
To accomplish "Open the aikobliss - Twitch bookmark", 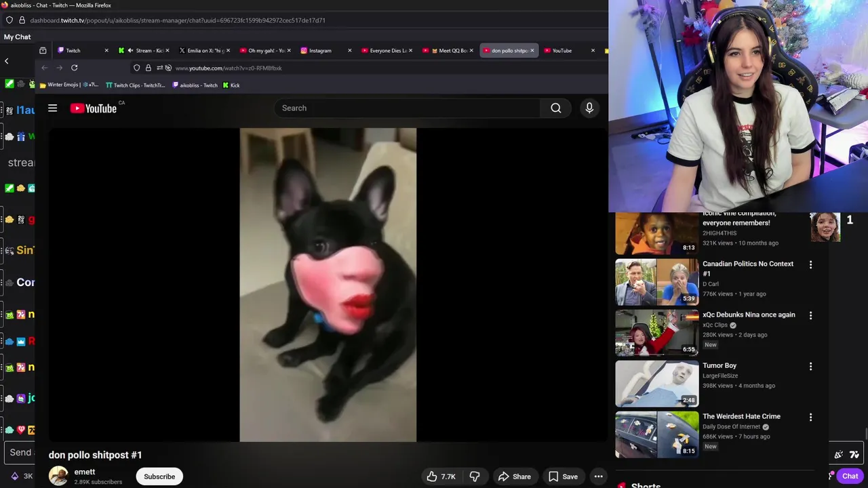I will [x=195, y=85].
